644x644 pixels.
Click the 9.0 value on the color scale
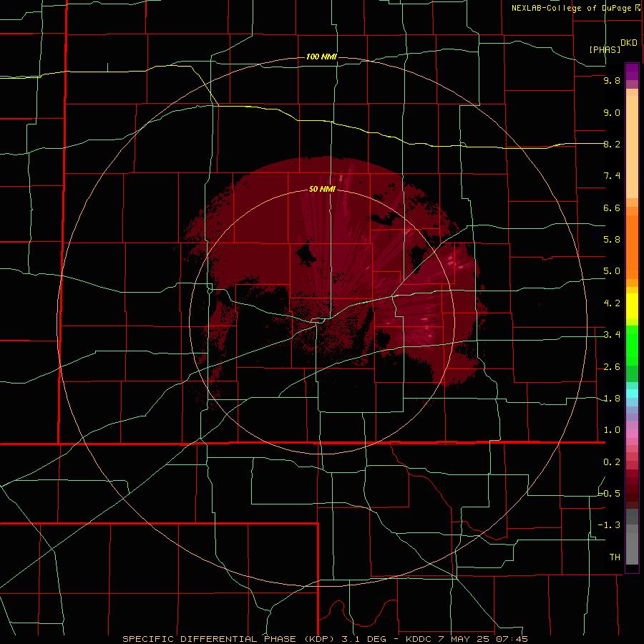pyautogui.click(x=612, y=112)
